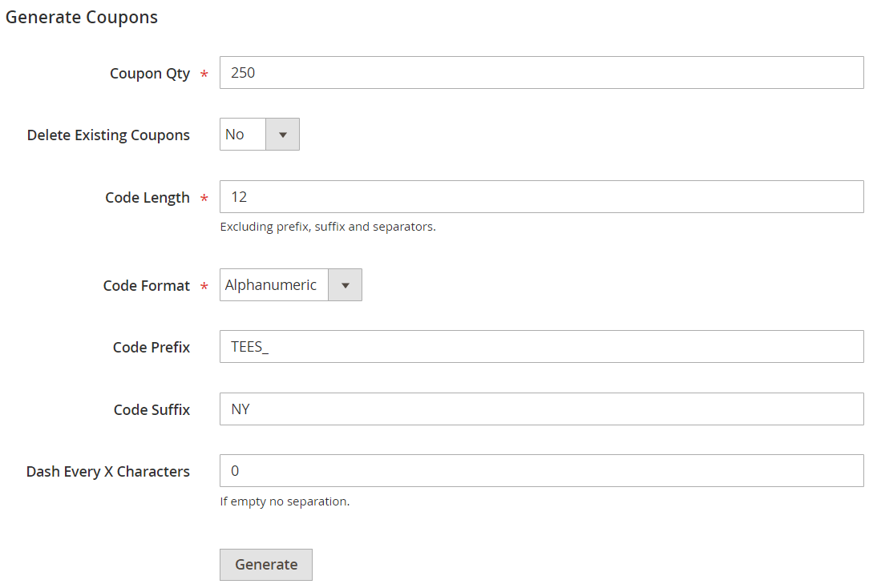Click the 'Code Suffix' label
The width and height of the screenshot is (873, 588).
pos(152,410)
